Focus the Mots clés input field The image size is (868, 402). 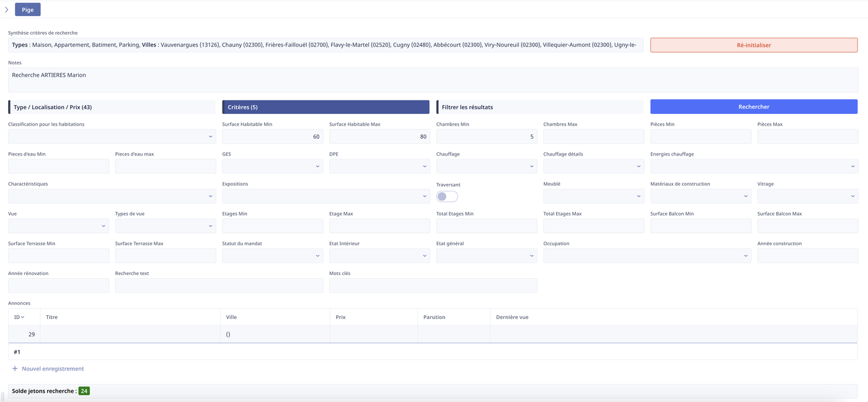pyautogui.click(x=433, y=286)
